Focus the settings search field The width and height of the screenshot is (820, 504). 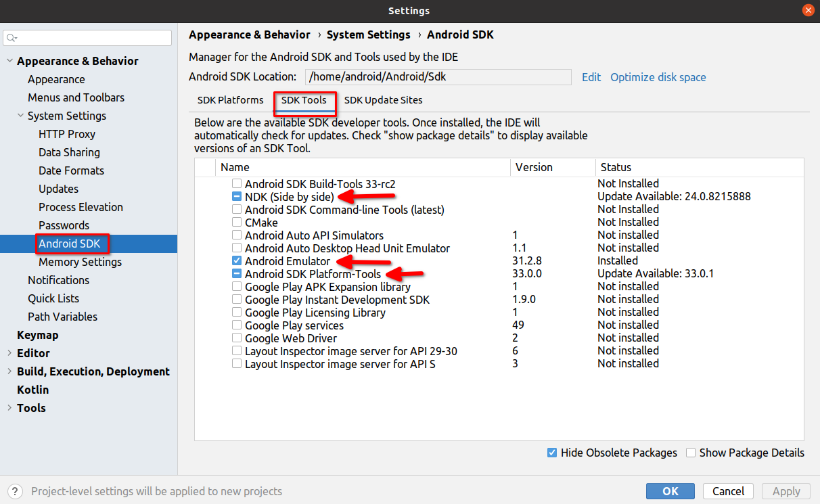(88, 38)
